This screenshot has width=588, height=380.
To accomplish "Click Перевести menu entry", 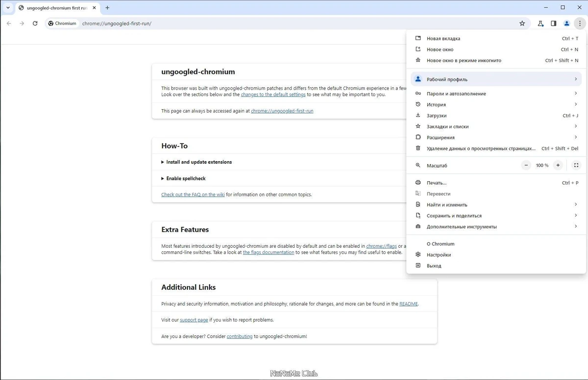I will pos(496,194).
